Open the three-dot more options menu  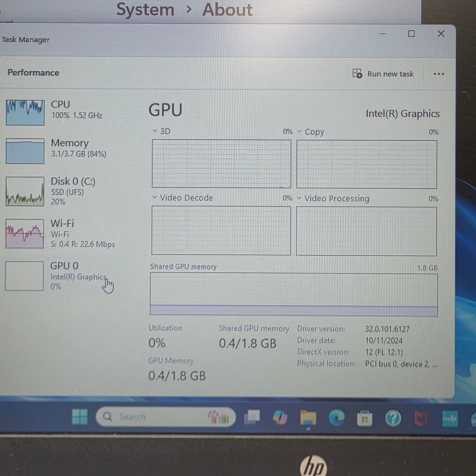438,74
